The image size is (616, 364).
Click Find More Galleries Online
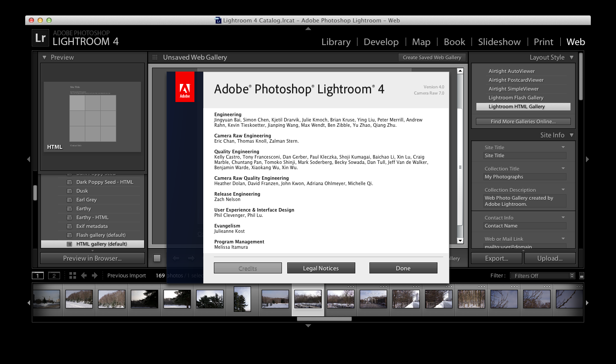523,121
